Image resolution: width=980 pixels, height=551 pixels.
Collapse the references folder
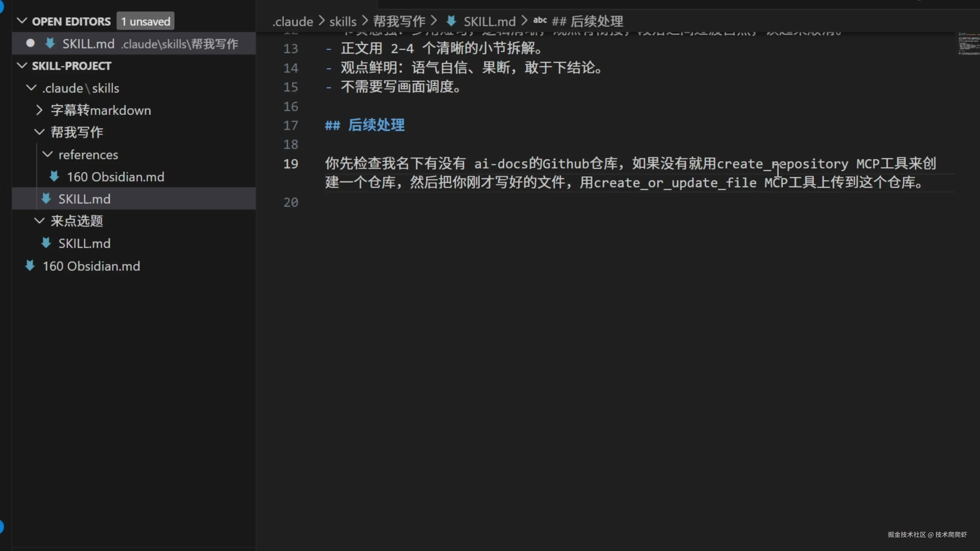[47, 154]
